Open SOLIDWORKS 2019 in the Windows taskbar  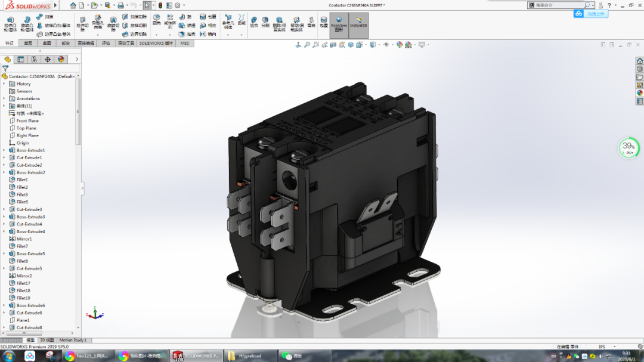click(x=196, y=356)
